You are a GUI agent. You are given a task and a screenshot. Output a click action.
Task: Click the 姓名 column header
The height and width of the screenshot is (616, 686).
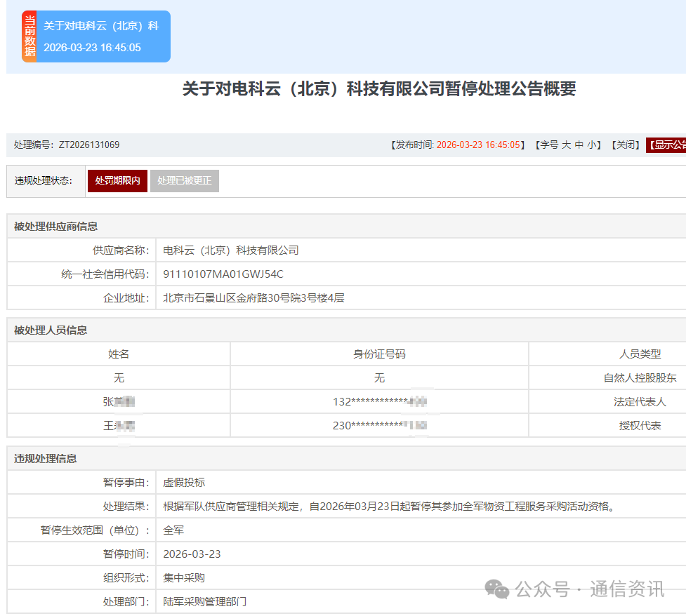point(119,354)
